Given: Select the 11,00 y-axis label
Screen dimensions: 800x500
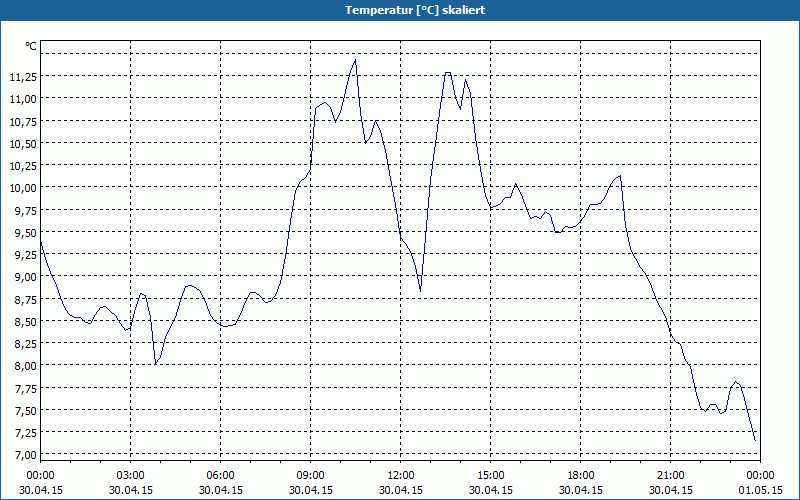Looking at the screenshot, I should [23, 99].
